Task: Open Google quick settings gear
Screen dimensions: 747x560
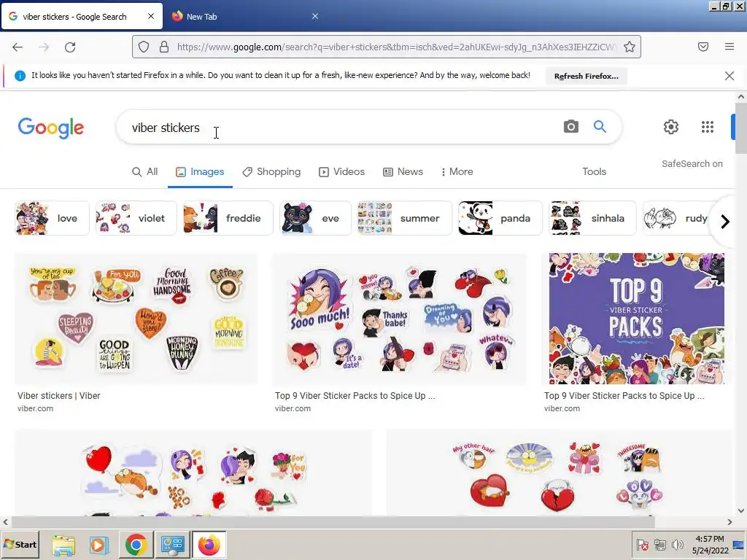Action: tap(671, 127)
